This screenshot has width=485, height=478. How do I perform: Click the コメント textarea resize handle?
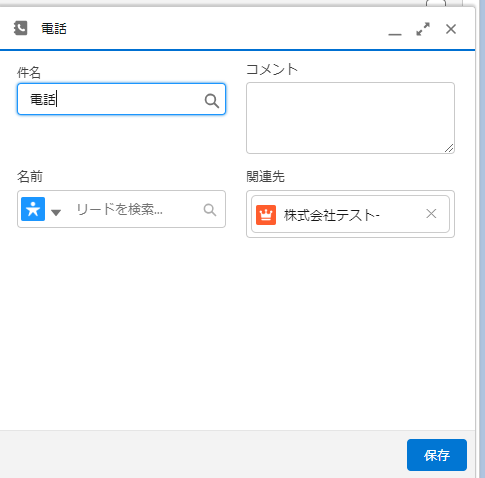pos(449,148)
